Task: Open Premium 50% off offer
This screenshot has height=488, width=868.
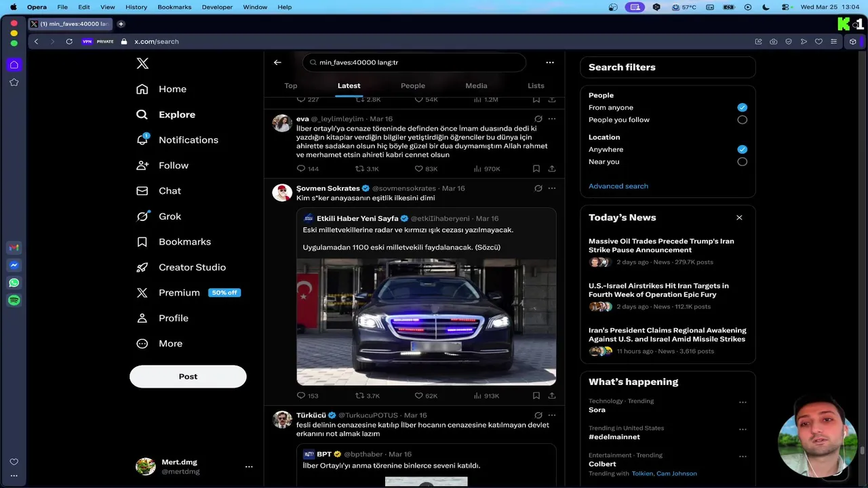Action: 188,293
